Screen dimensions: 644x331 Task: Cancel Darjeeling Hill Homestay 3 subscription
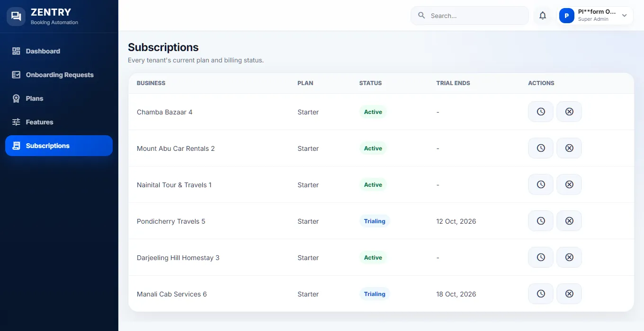coord(569,257)
